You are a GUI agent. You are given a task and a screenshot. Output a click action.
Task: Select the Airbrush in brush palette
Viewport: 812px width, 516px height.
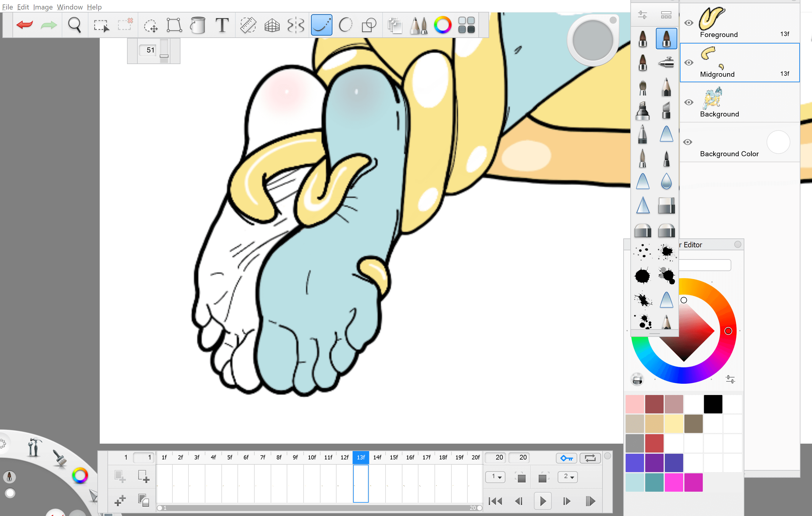[666, 62]
